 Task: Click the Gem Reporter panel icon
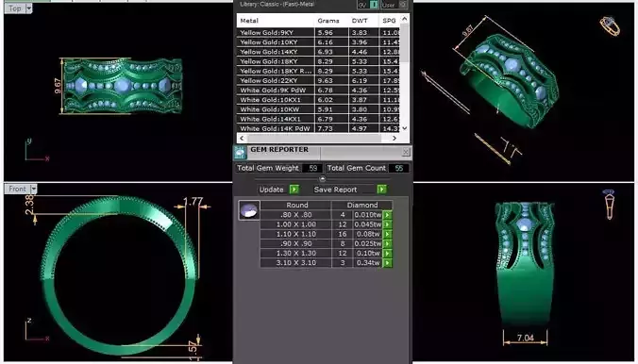(240, 152)
